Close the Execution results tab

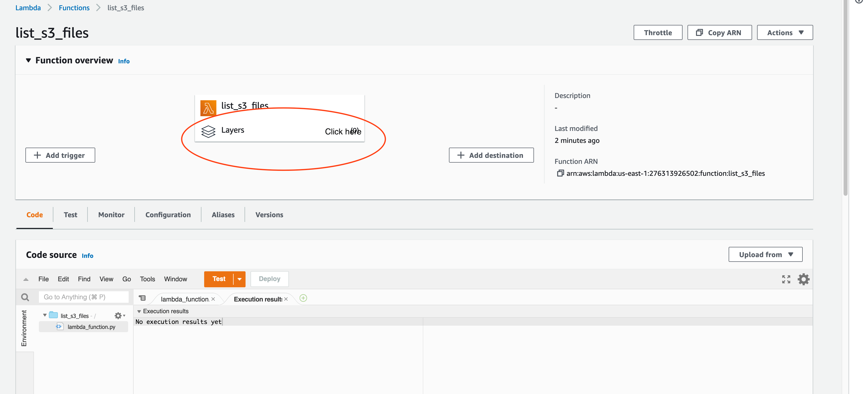286,299
